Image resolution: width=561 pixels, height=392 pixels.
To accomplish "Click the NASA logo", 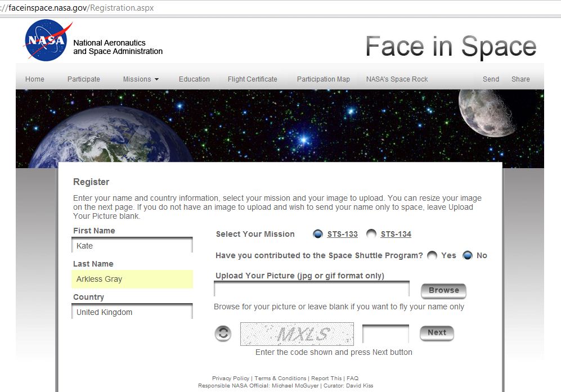I will click(x=47, y=40).
